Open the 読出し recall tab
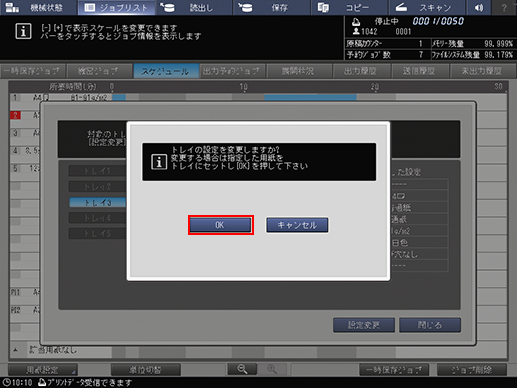 pos(194,7)
